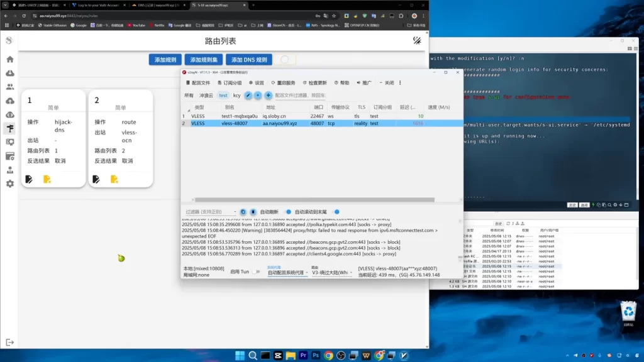Click the Stable Diffusion bookmark
Viewport: 644px width, 362px height.
tap(52, 25)
